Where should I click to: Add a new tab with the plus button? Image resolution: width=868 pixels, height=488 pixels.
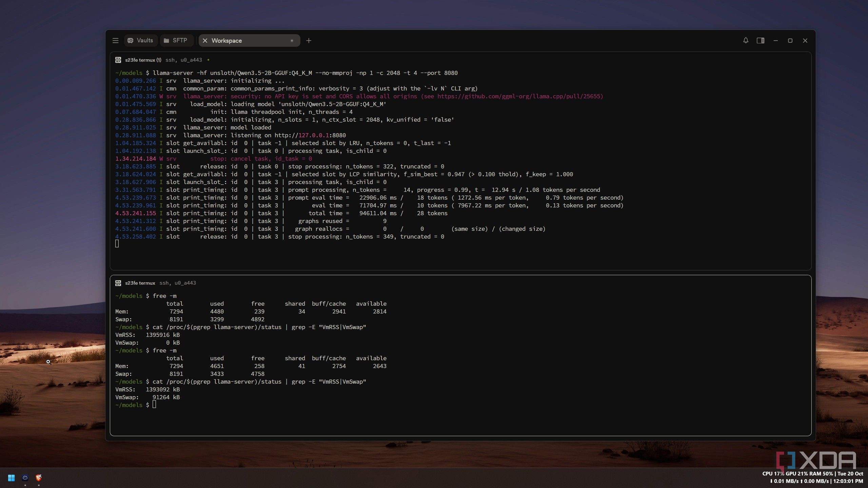[x=309, y=41]
